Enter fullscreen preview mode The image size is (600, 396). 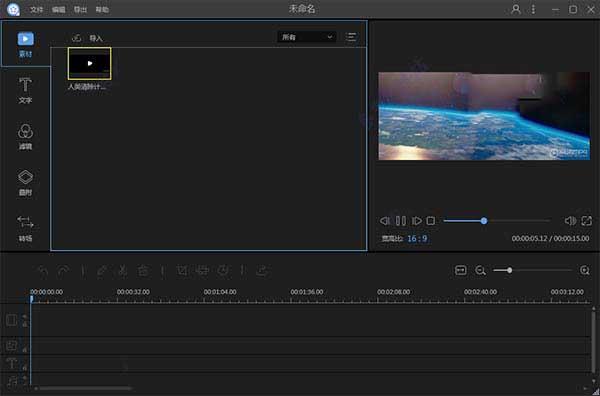(587, 221)
